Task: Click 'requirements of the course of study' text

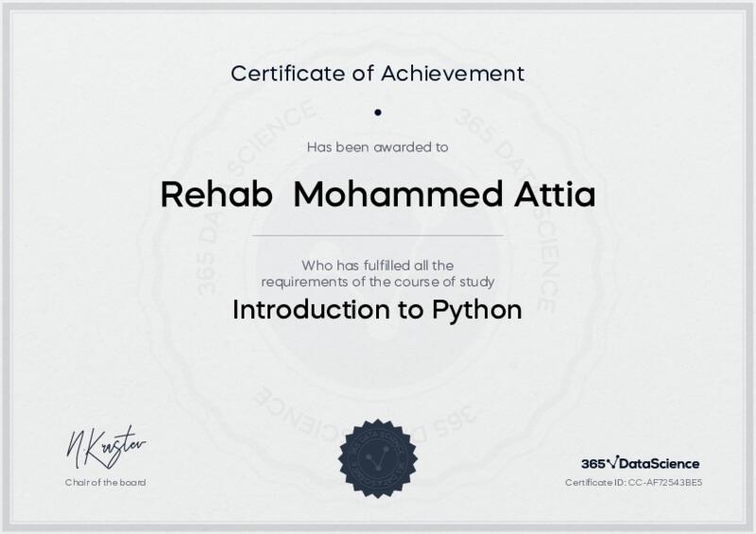Action: click(377, 282)
